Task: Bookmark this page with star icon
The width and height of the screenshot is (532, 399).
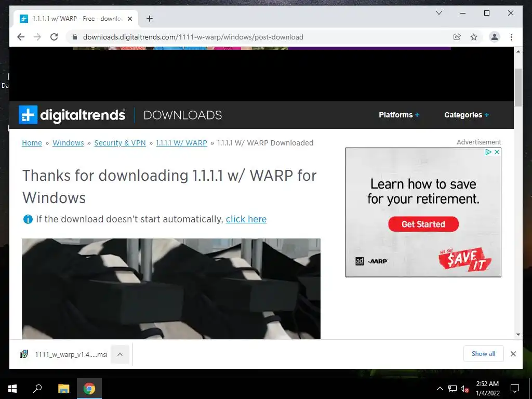Action: (474, 37)
